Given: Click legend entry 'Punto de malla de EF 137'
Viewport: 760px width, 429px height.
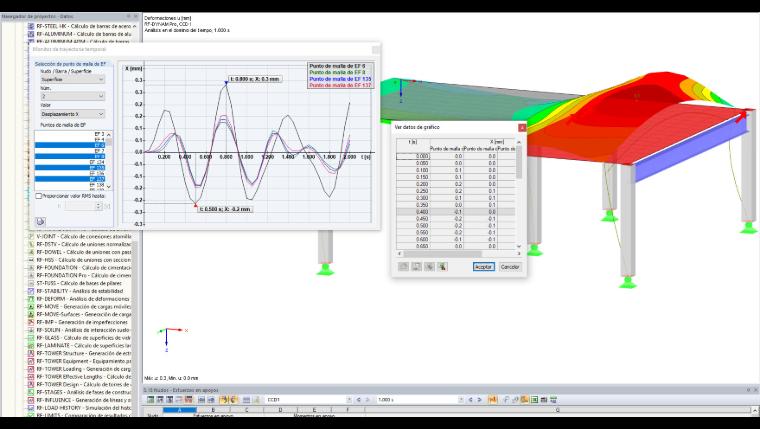Looking at the screenshot, I should point(340,85).
